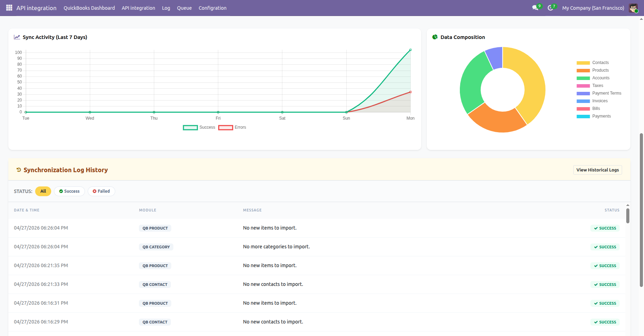Click the API integration app title
Image resolution: width=644 pixels, height=336 pixels.
click(36, 8)
